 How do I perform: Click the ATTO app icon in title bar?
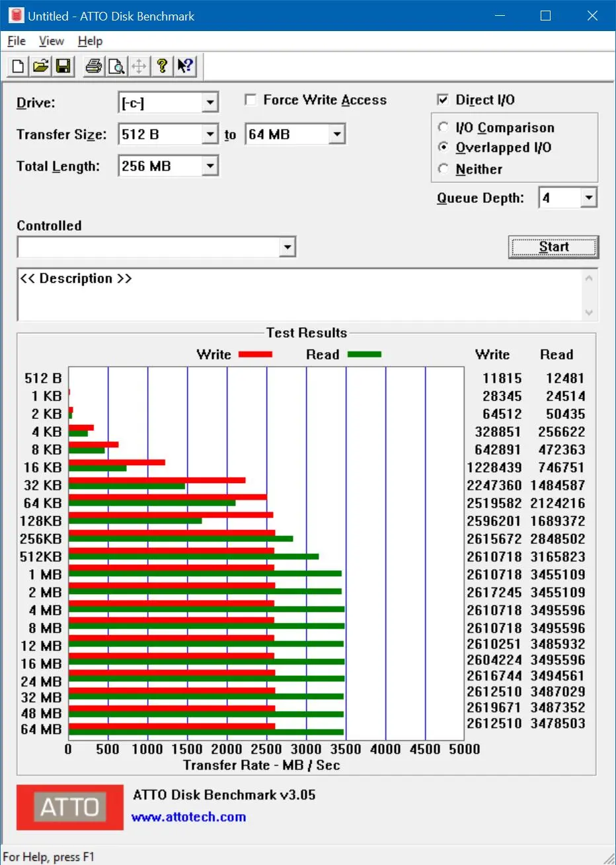tap(17, 15)
